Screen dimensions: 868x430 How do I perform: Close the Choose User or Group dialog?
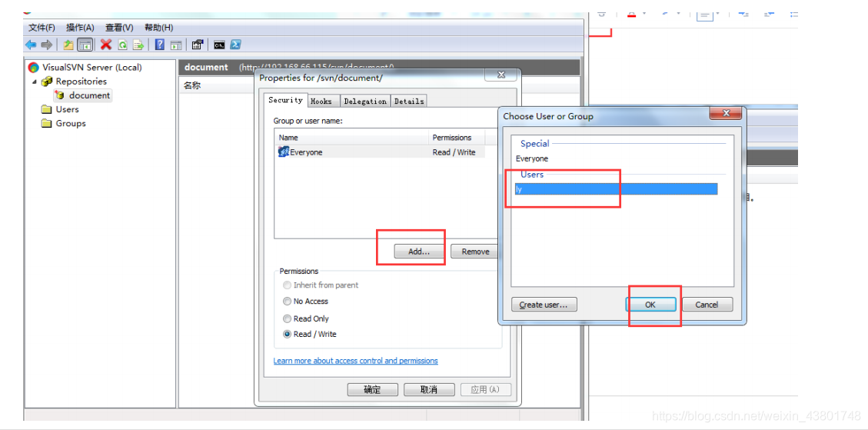(726, 114)
